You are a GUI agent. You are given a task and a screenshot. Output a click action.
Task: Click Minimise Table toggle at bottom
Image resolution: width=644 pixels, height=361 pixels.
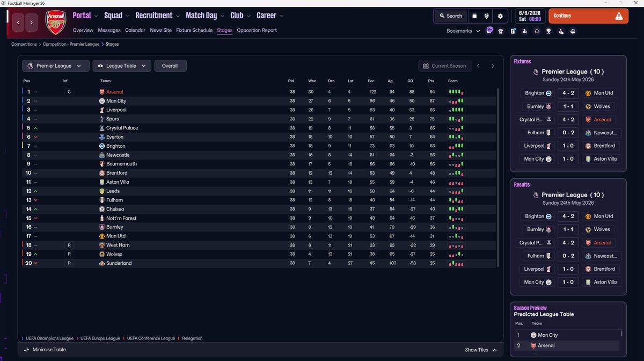(x=46, y=350)
